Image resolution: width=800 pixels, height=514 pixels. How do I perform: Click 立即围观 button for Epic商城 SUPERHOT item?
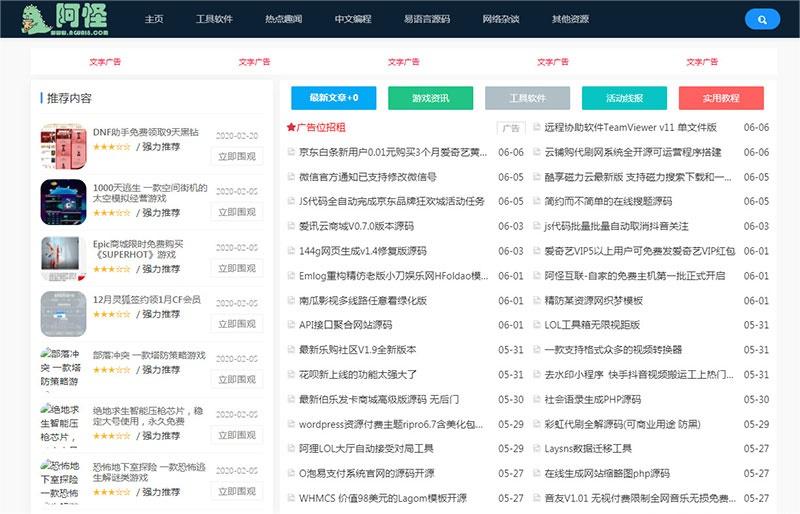pos(236,268)
